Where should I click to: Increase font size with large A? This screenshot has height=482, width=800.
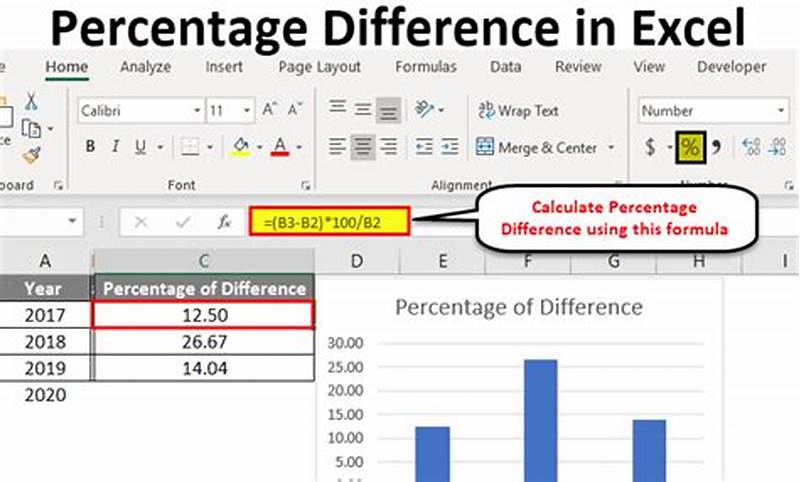tap(269, 110)
